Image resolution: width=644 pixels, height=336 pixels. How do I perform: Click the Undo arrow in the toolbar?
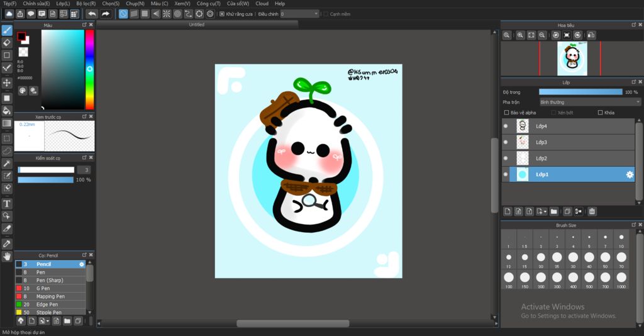[92, 14]
